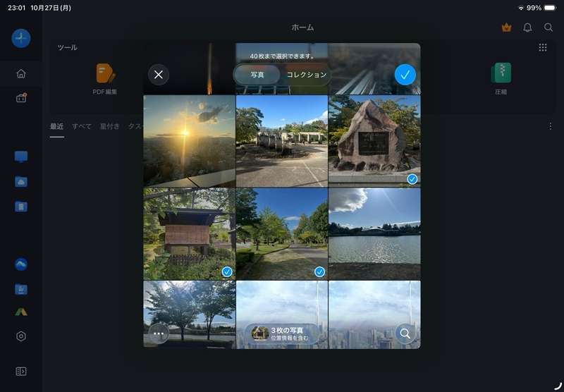Check the Wi-Fi status icon

click(x=520, y=8)
